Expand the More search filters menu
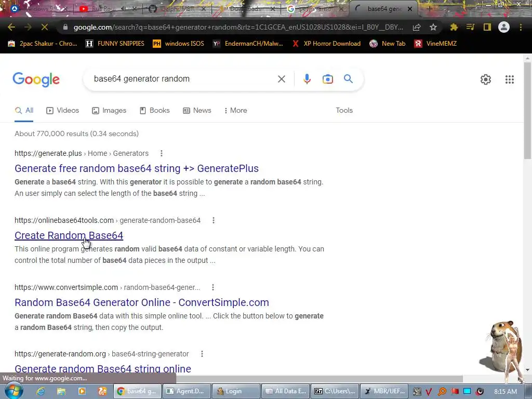This screenshot has width=532, height=399. pyautogui.click(x=236, y=110)
